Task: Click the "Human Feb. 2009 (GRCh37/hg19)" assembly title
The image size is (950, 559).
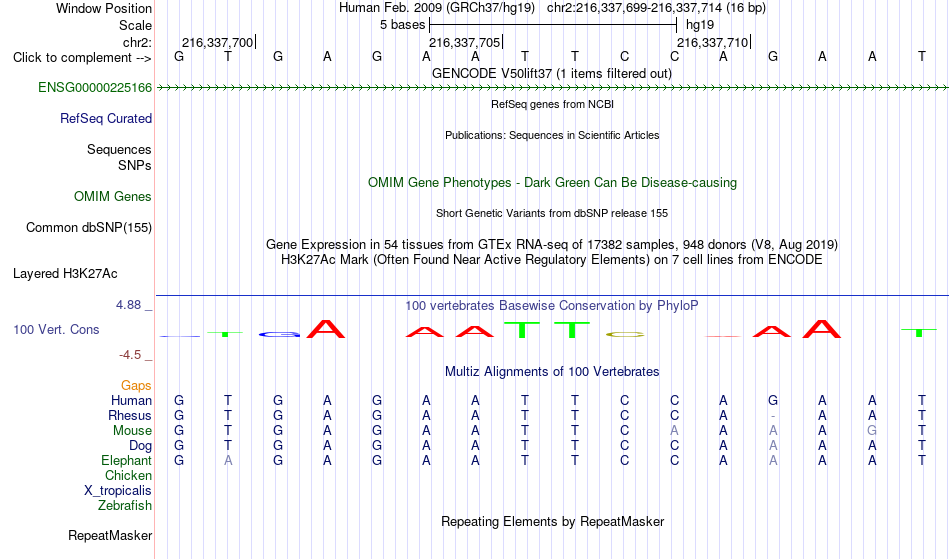Action: click(x=437, y=8)
